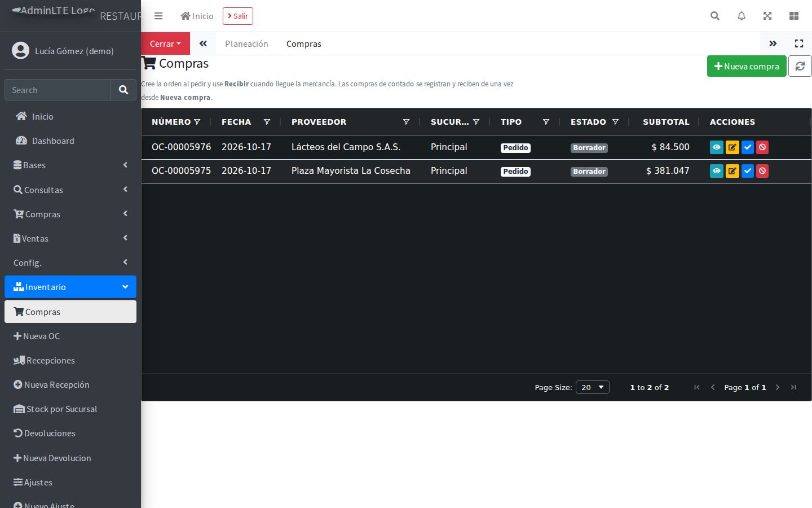Cancel order OC-00005976 with red icon

point(762,147)
